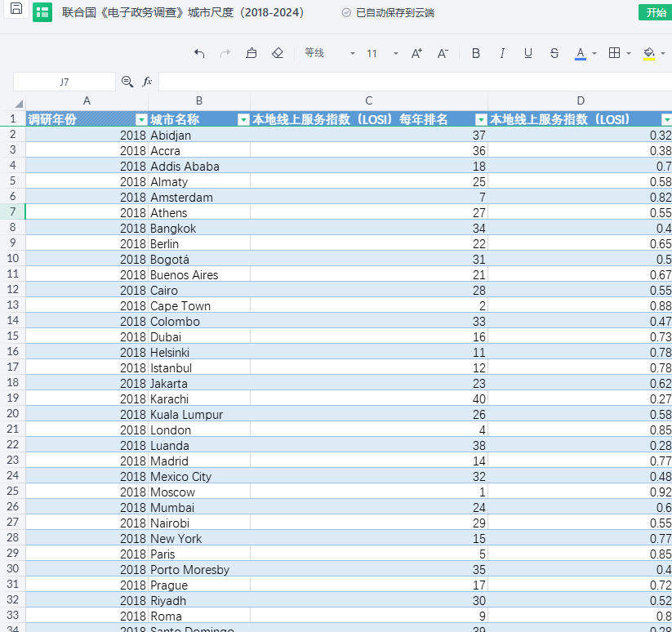
Task: Apply the blue font color
Action: [581, 54]
